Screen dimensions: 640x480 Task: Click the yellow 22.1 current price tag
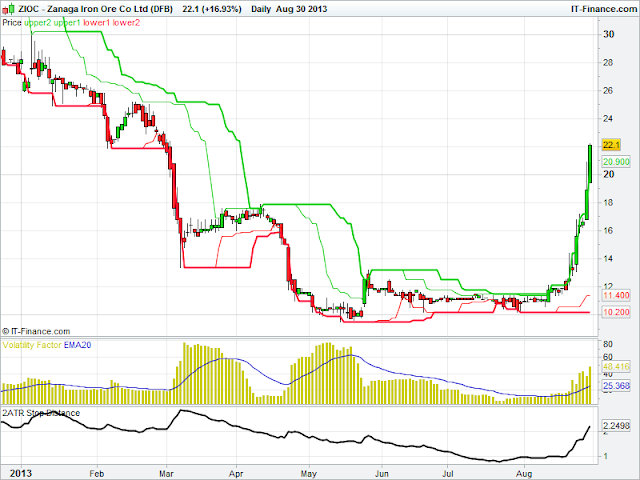pos(611,145)
